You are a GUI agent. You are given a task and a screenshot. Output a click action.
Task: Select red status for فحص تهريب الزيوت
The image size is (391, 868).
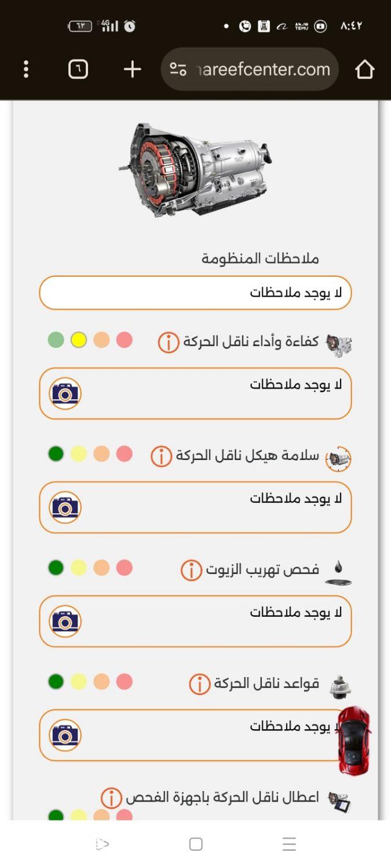coord(124,568)
